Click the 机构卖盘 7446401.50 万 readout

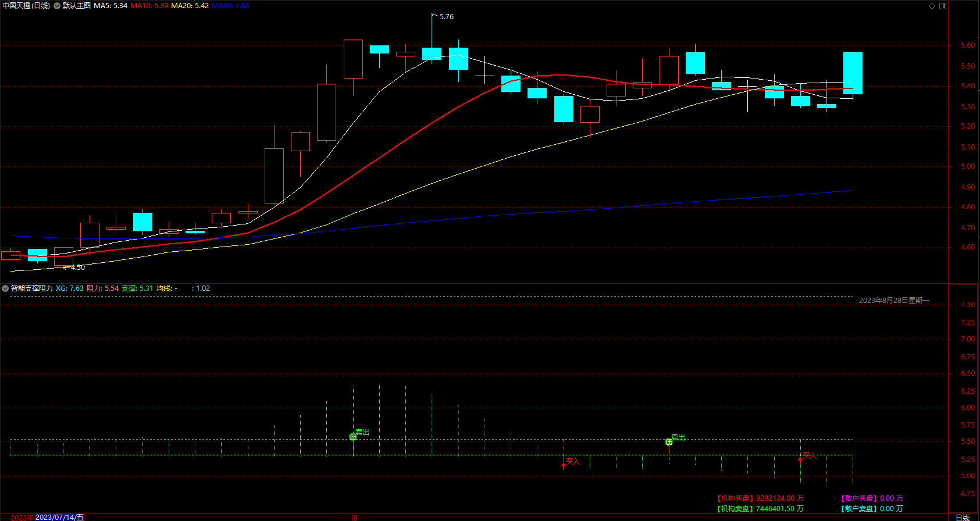point(761,509)
